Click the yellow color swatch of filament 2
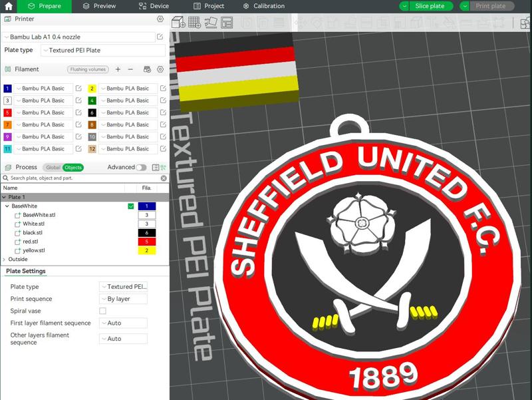The width and height of the screenshot is (532, 400). [x=90, y=87]
